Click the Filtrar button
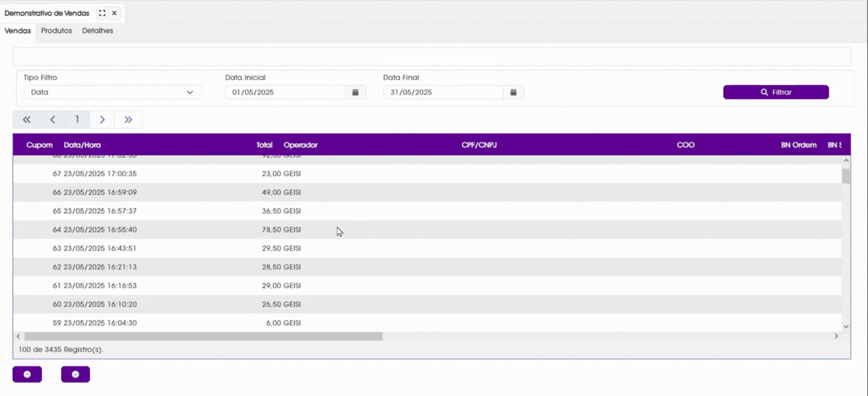The width and height of the screenshot is (868, 396). point(776,92)
